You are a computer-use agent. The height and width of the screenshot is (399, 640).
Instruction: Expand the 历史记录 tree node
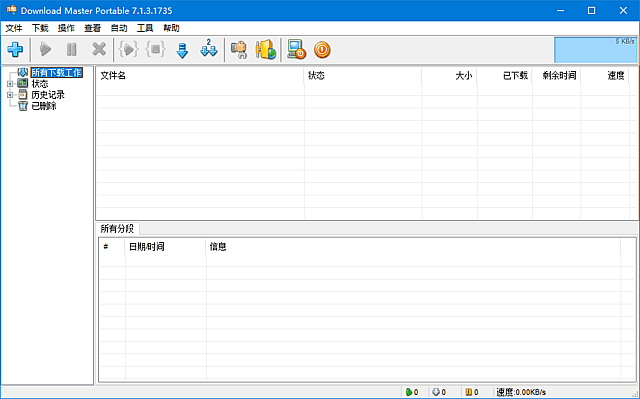pos(10,95)
